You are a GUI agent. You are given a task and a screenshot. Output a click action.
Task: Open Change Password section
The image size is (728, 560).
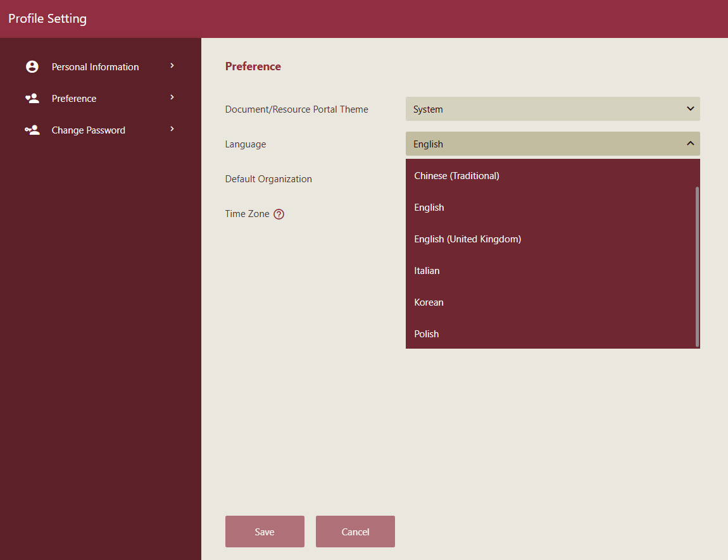(100, 130)
